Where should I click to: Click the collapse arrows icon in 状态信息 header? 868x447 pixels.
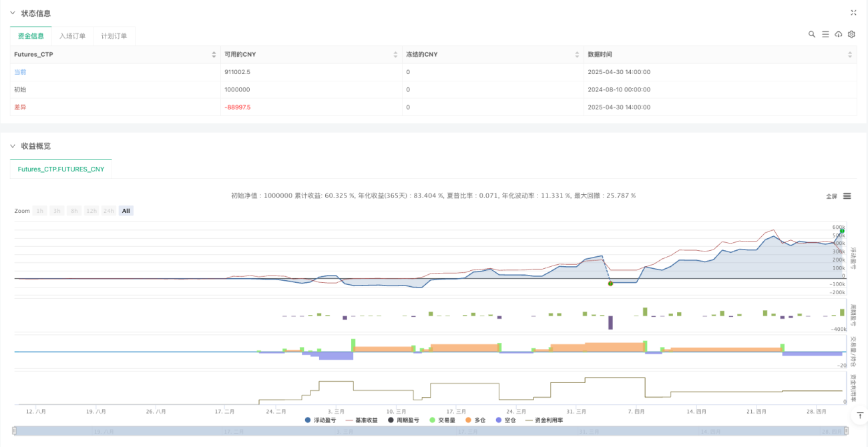click(853, 13)
